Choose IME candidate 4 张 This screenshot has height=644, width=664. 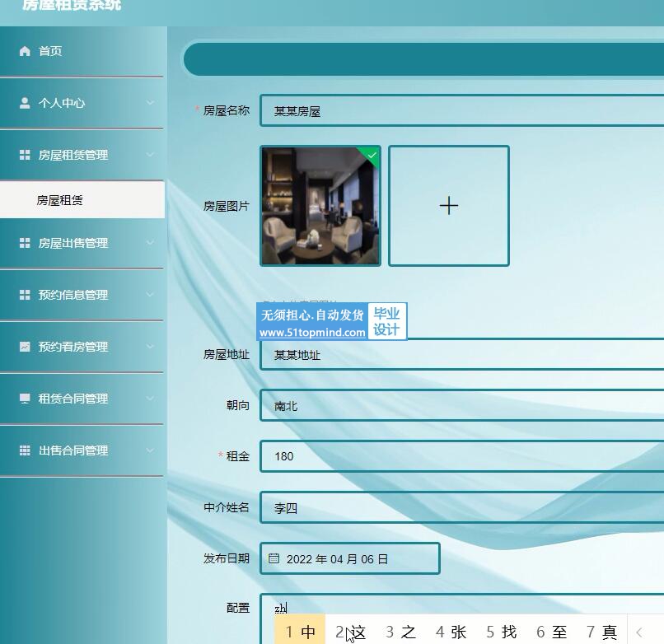[451, 632]
